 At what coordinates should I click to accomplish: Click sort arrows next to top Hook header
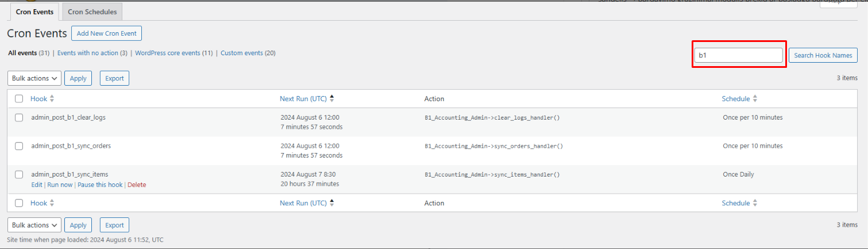click(x=52, y=99)
